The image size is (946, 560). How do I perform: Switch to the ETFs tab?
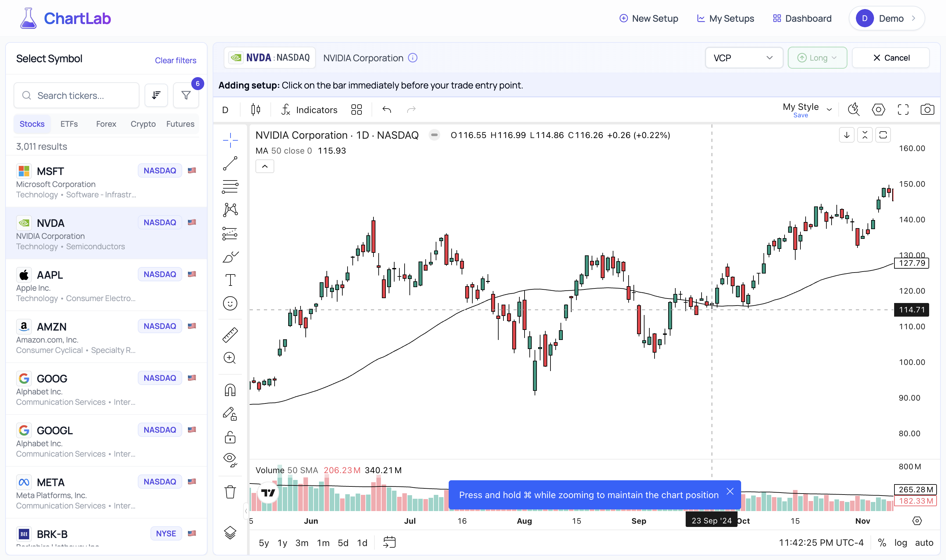69,124
